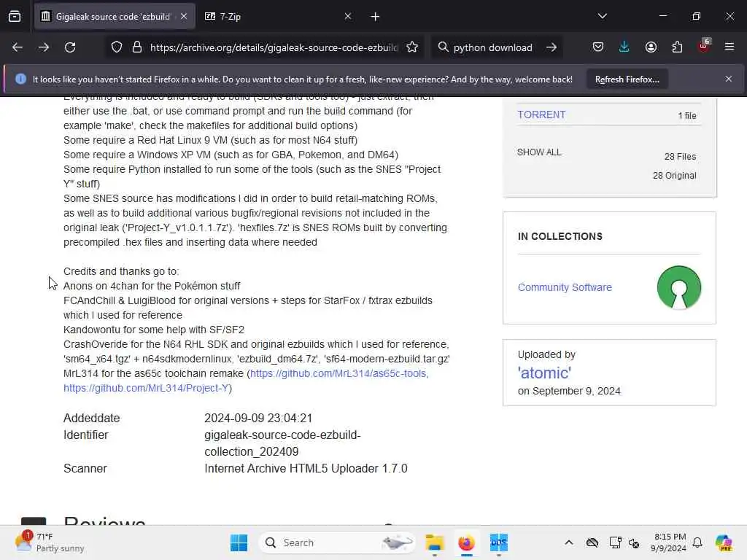Open the Windows Start menu
This screenshot has height=560, width=747.
point(239,542)
